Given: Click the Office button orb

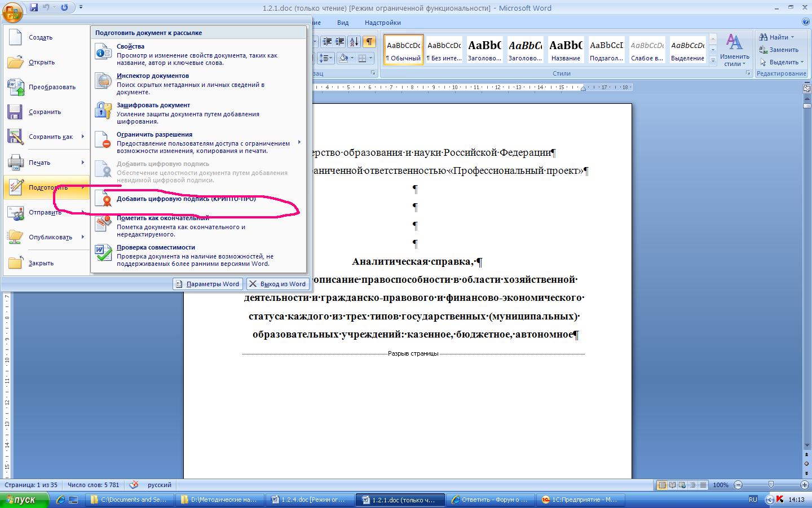Looking at the screenshot, I should 12,11.
